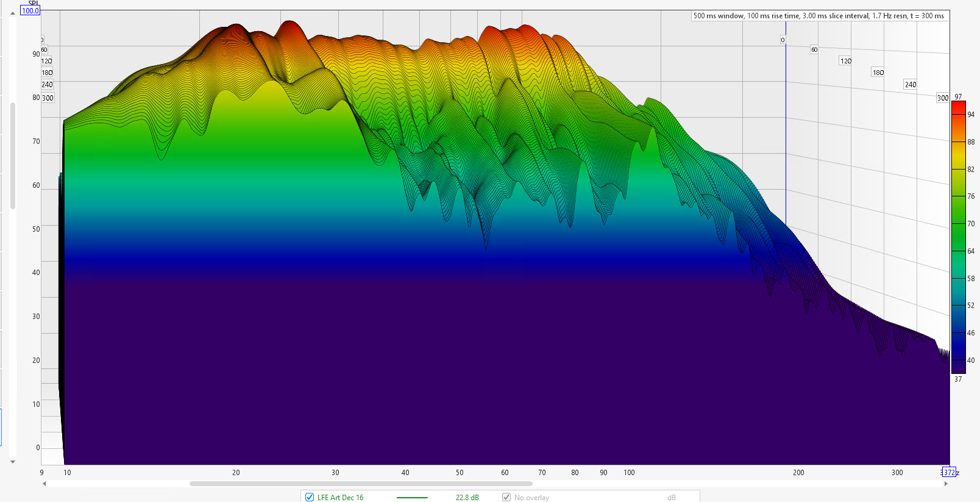This screenshot has height=502, width=980.
Task: Click the 120 ms label on right axis
Action: point(845,61)
